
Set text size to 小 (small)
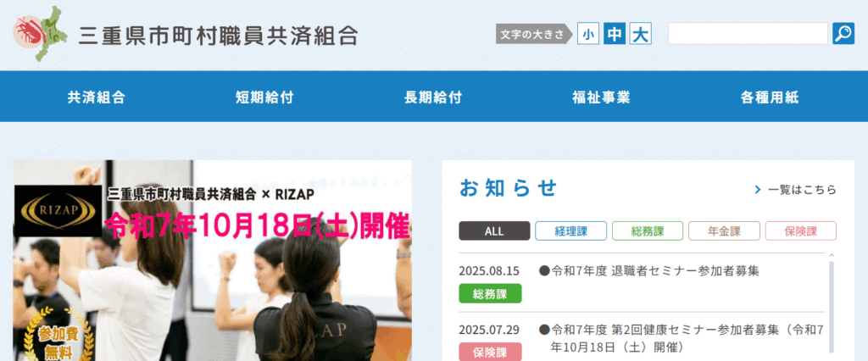tap(588, 34)
